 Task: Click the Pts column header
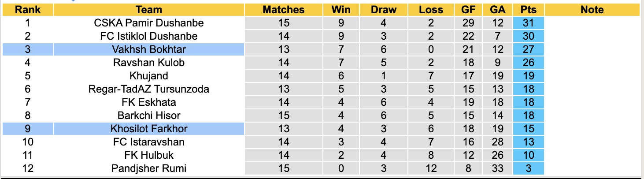coord(528,10)
